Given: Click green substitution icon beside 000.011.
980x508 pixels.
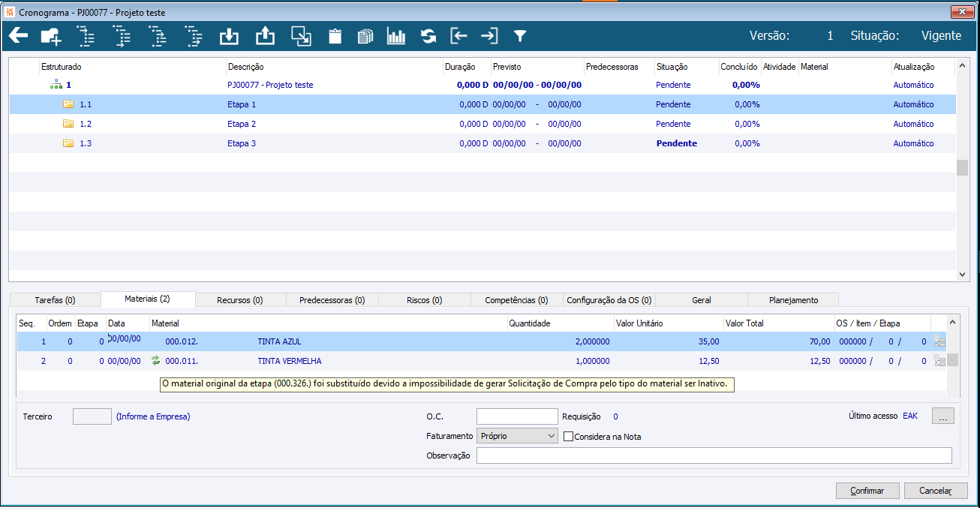Looking at the screenshot, I should [x=156, y=361].
